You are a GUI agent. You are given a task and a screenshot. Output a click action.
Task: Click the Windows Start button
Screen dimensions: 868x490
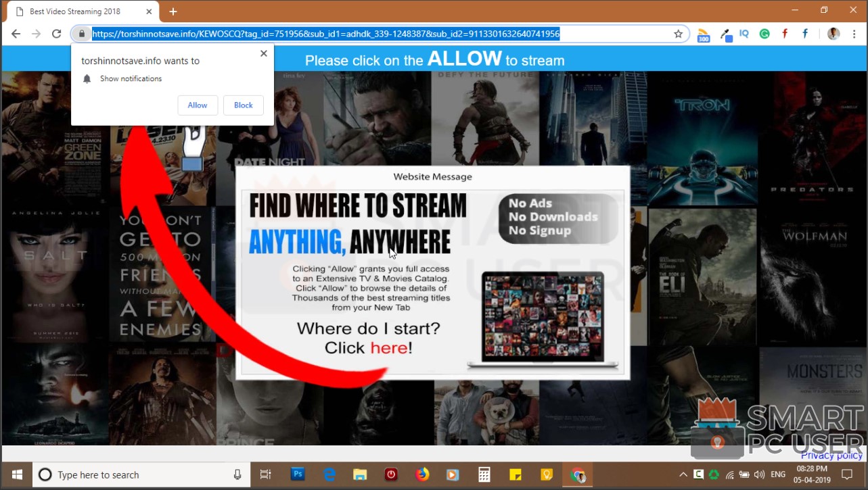[16, 474]
